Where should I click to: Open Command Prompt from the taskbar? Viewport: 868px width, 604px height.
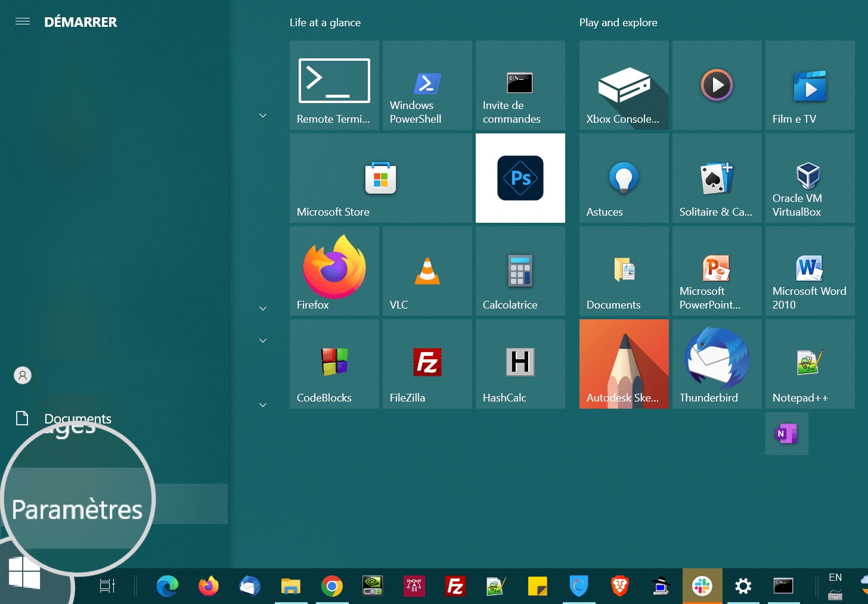(783, 586)
